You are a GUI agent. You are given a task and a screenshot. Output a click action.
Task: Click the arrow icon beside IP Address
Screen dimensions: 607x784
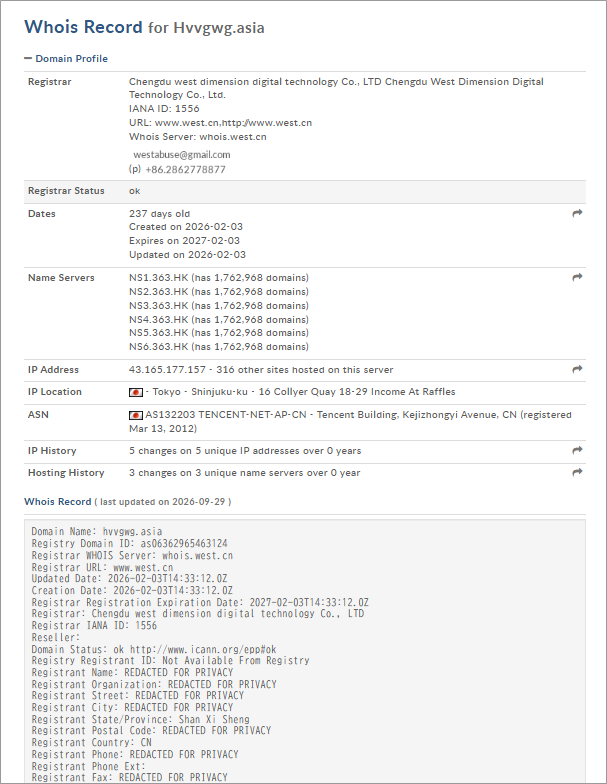[x=577, y=370]
